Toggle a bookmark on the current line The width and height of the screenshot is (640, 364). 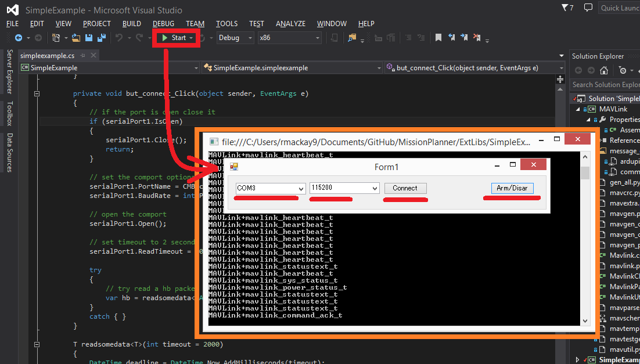tap(438, 38)
